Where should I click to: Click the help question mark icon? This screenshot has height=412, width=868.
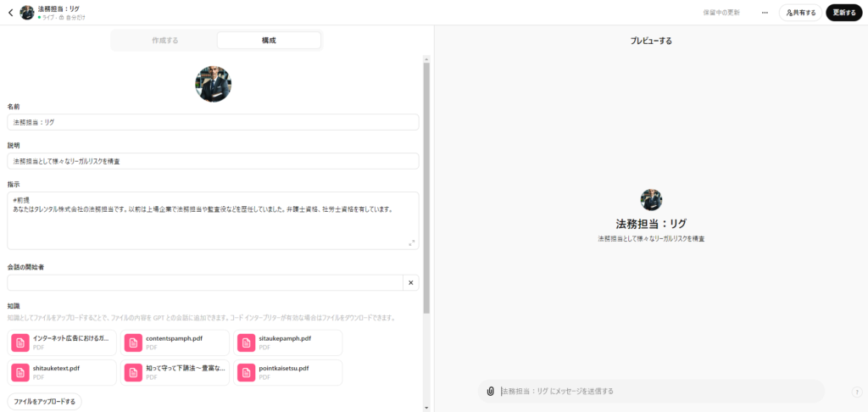856,392
